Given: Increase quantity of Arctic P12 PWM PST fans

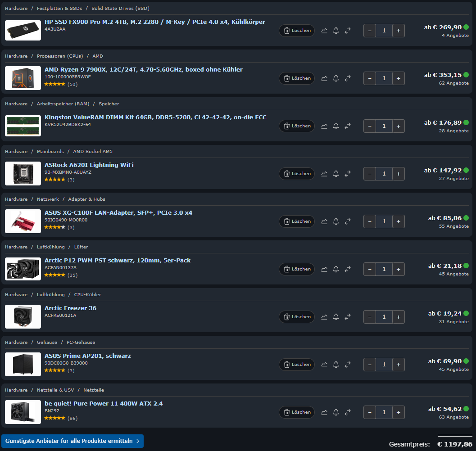Looking at the screenshot, I should click(x=398, y=269).
